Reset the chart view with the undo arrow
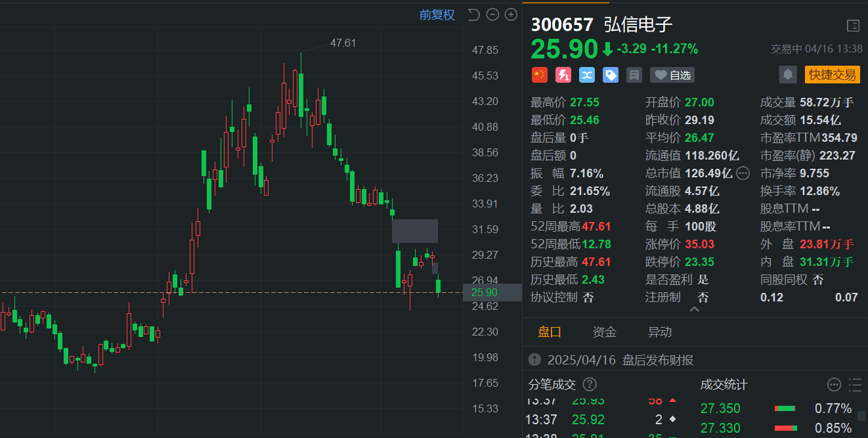The width and height of the screenshot is (868, 438). (473, 15)
